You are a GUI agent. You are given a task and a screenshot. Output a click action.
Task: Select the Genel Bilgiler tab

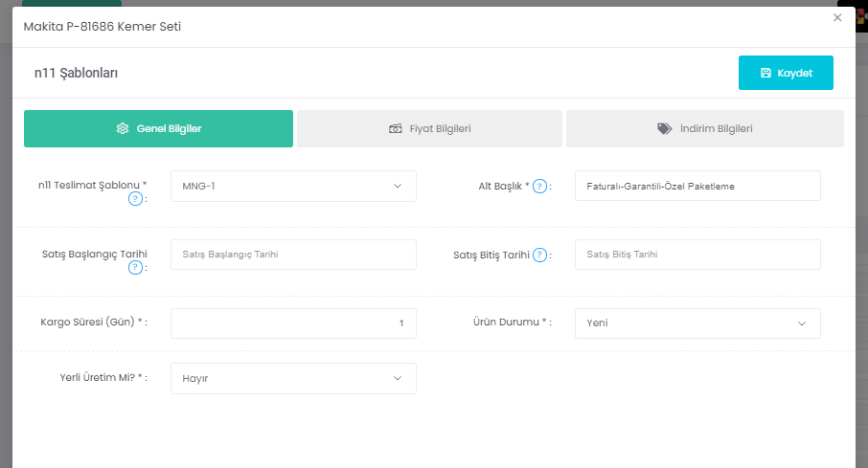(158, 128)
